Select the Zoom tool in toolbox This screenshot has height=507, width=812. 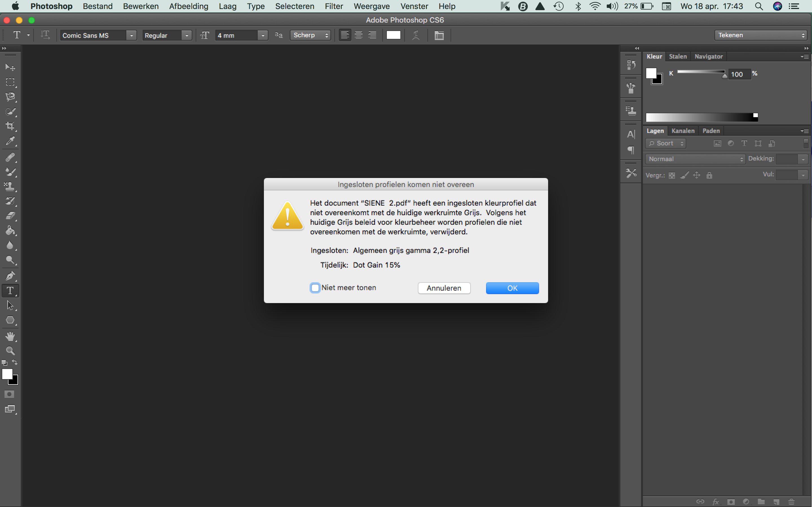pos(10,351)
